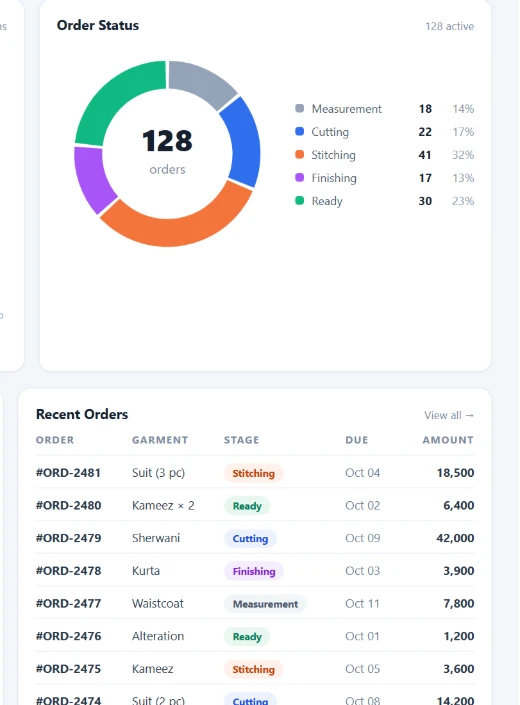This screenshot has width=520, height=705.
Task: Click the Oct 11 due date
Action: coord(362,603)
